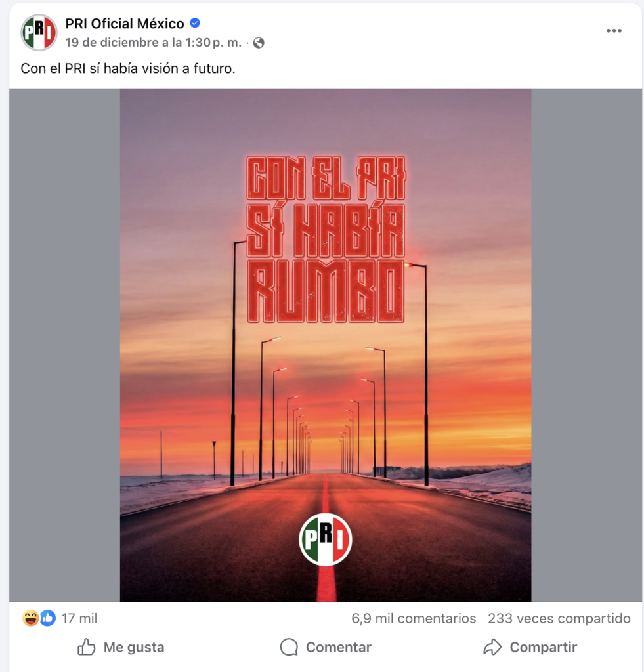Click the blue verified badge
Image resolution: width=644 pixels, height=672 pixels.
195,23
